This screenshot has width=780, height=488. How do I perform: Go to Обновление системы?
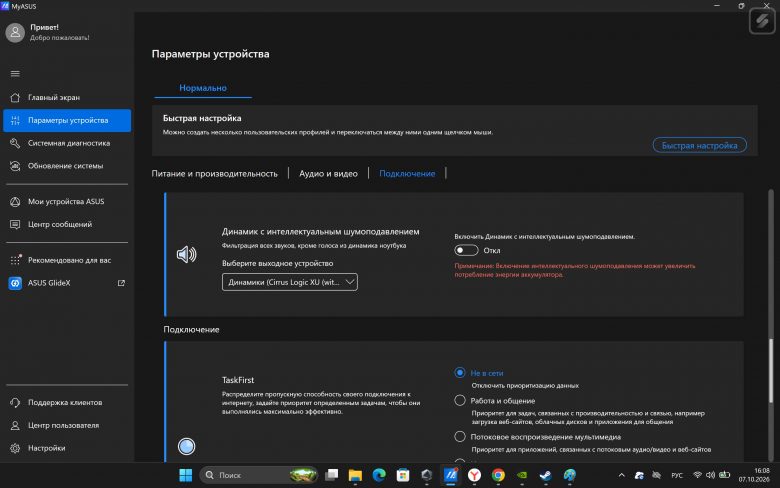(x=67, y=166)
